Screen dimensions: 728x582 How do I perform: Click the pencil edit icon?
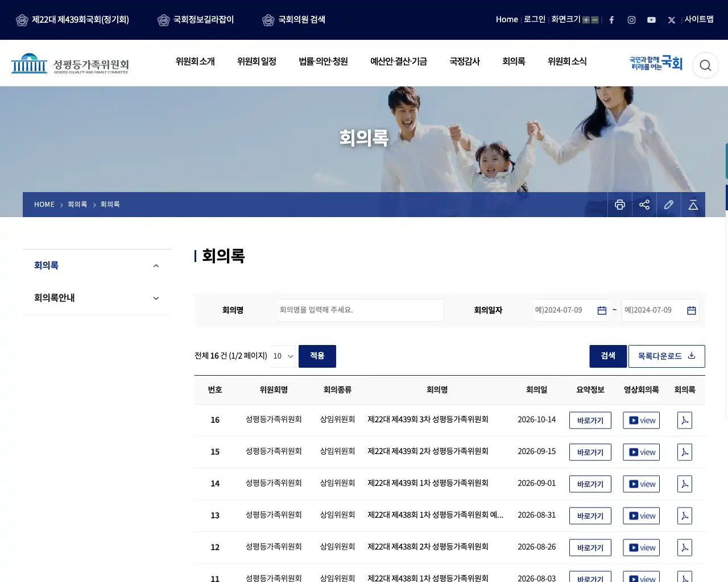coord(669,205)
